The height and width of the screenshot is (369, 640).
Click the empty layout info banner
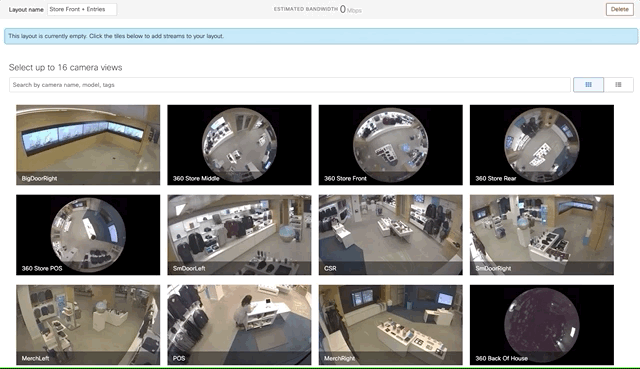[x=321, y=36]
